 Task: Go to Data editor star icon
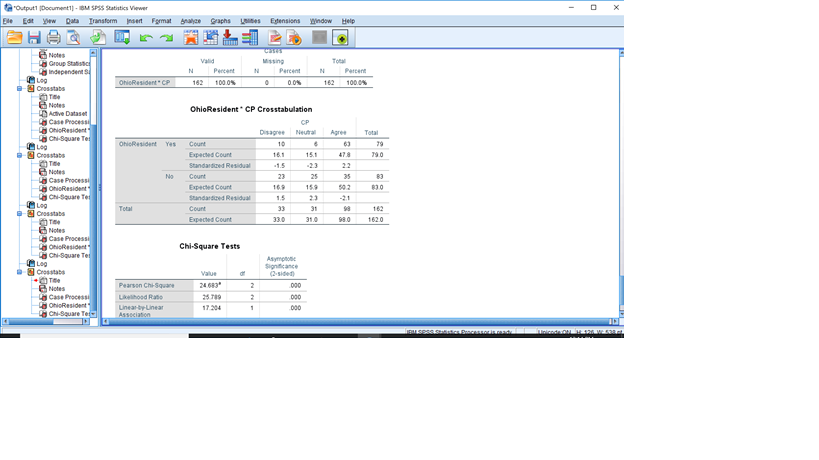[191, 38]
